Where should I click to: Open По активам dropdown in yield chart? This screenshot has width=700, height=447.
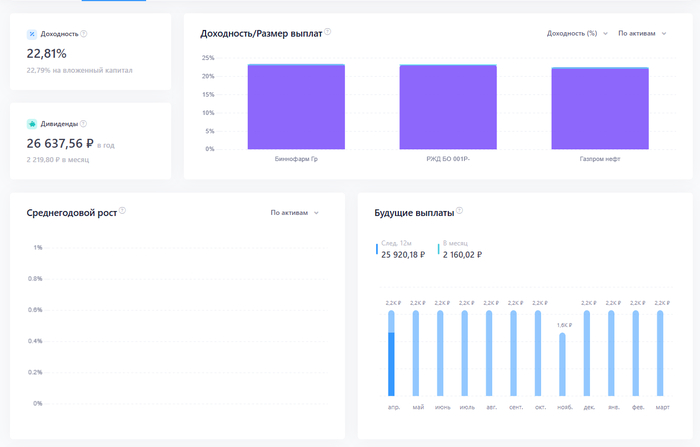(642, 33)
